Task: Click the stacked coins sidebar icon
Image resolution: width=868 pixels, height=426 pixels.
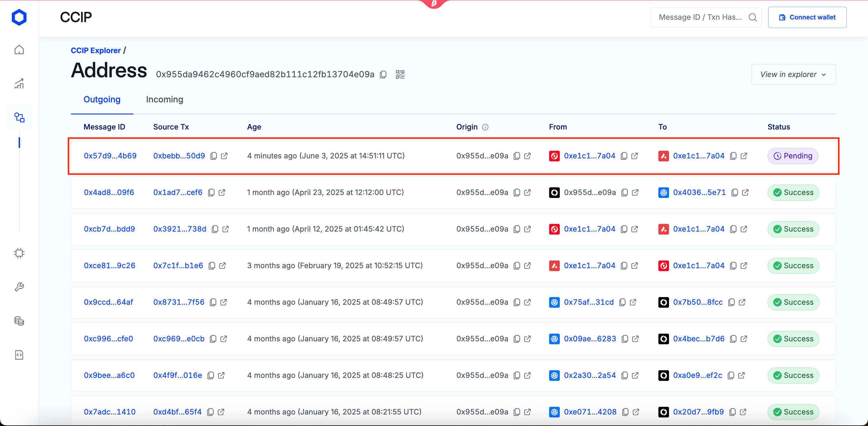Action: pos(19,321)
